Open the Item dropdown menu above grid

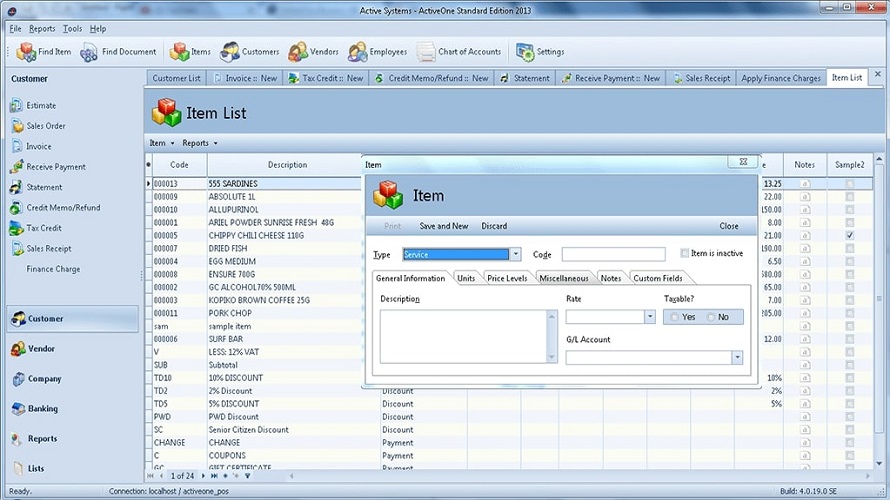[x=162, y=143]
